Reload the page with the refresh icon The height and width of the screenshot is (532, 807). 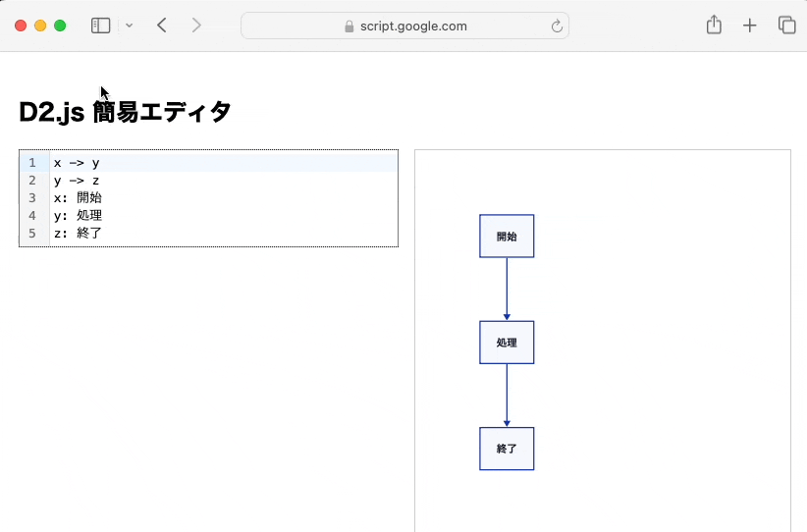(x=557, y=27)
